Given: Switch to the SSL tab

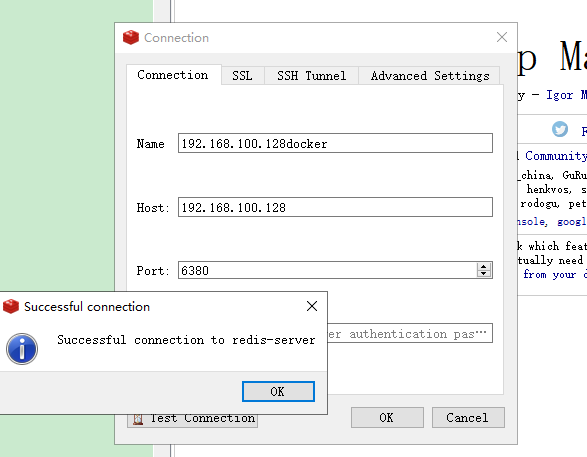Looking at the screenshot, I should [242, 76].
